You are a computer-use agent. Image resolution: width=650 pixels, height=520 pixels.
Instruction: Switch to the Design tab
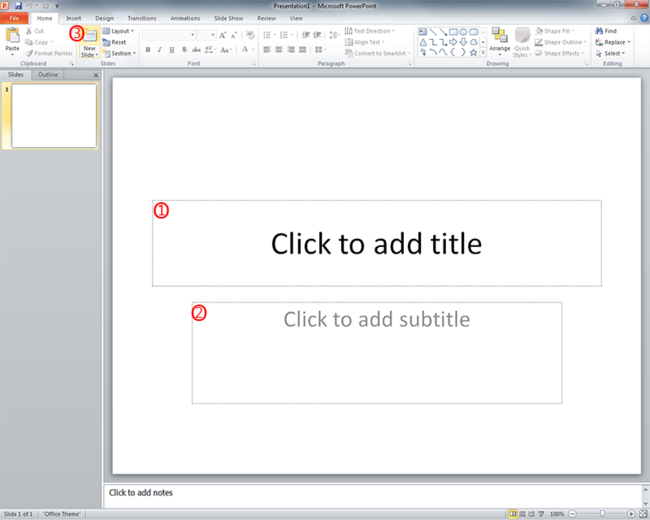click(104, 18)
